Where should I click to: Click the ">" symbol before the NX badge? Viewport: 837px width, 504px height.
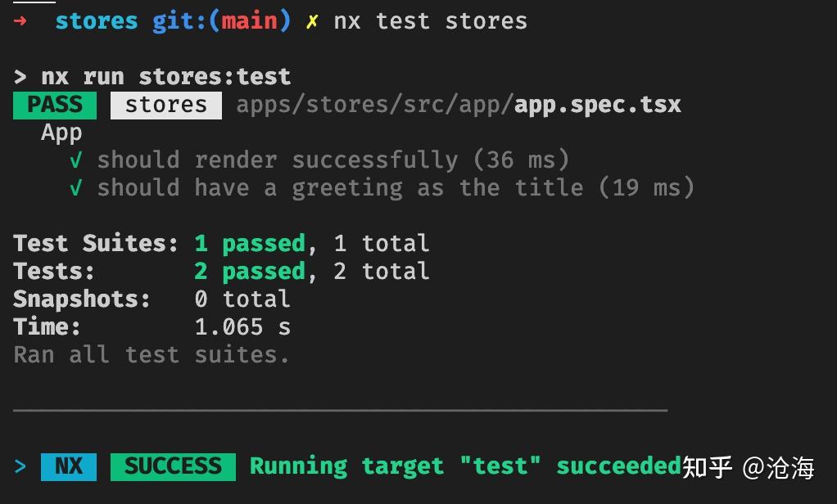pos(20,466)
